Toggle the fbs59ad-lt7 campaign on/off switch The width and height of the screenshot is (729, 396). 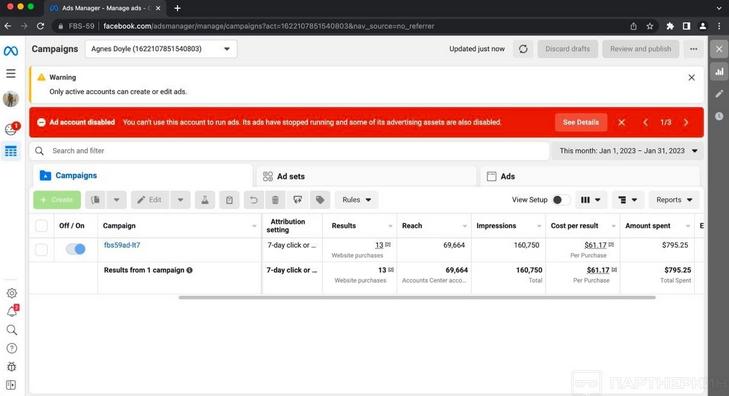[x=75, y=249]
